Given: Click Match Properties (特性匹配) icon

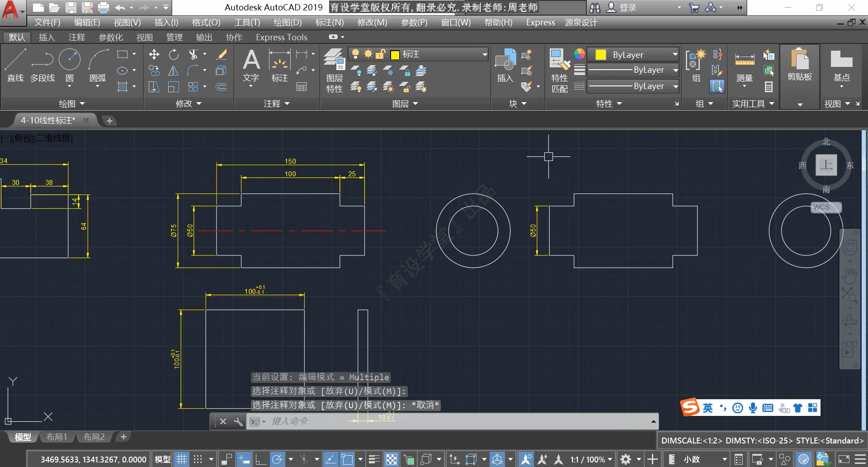Looking at the screenshot, I should tap(560, 71).
